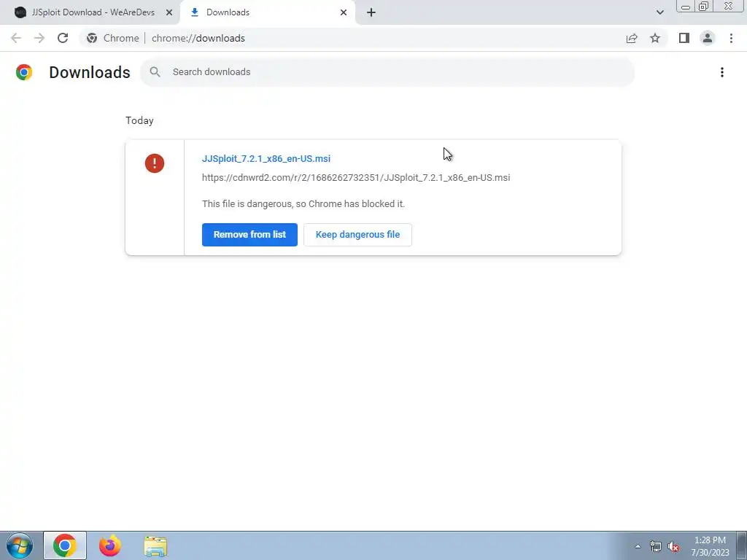
Task: Click Remove from list button
Action: [x=249, y=235]
